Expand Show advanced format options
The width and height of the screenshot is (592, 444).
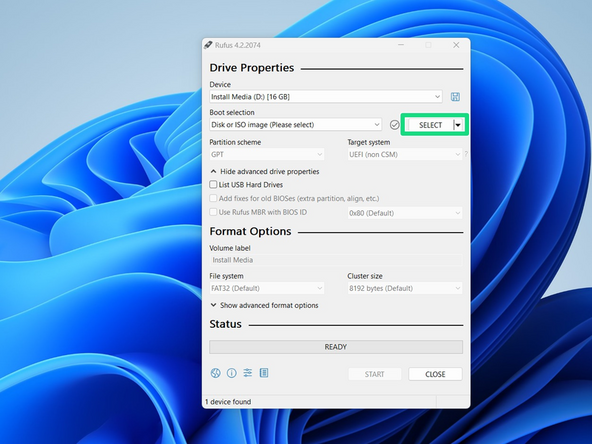click(x=264, y=305)
